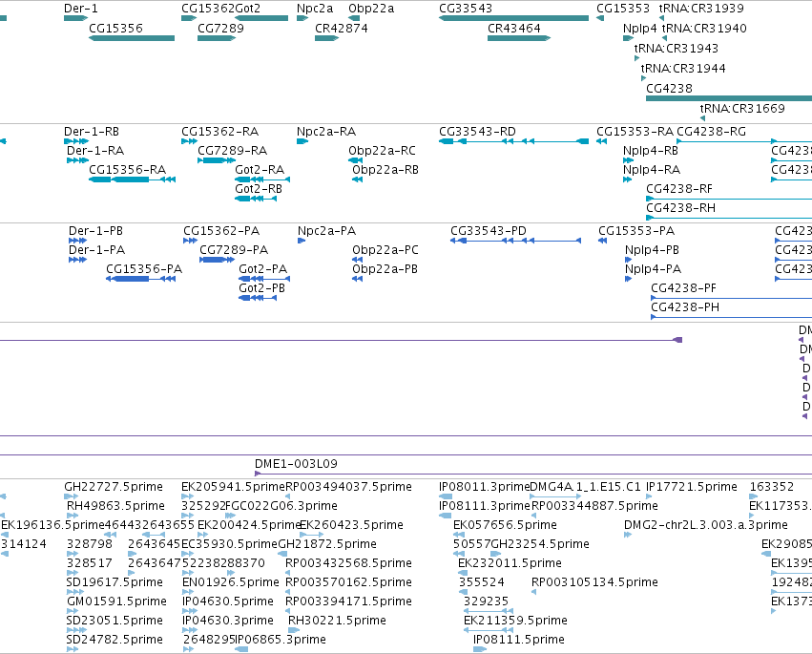This screenshot has height=654, width=812.
Task: Select the CG15356-PA protein glyph
Action: 141,279
